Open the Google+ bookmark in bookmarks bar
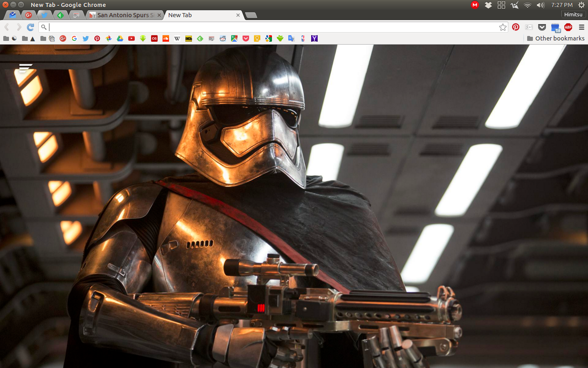588x368 pixels. [x=63, y=38]
